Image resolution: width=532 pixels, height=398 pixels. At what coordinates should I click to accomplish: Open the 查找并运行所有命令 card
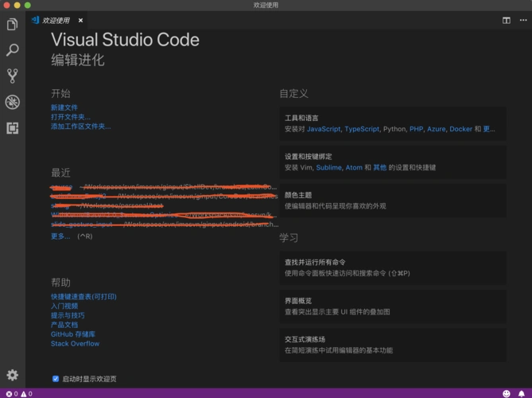tap(393, 268)
